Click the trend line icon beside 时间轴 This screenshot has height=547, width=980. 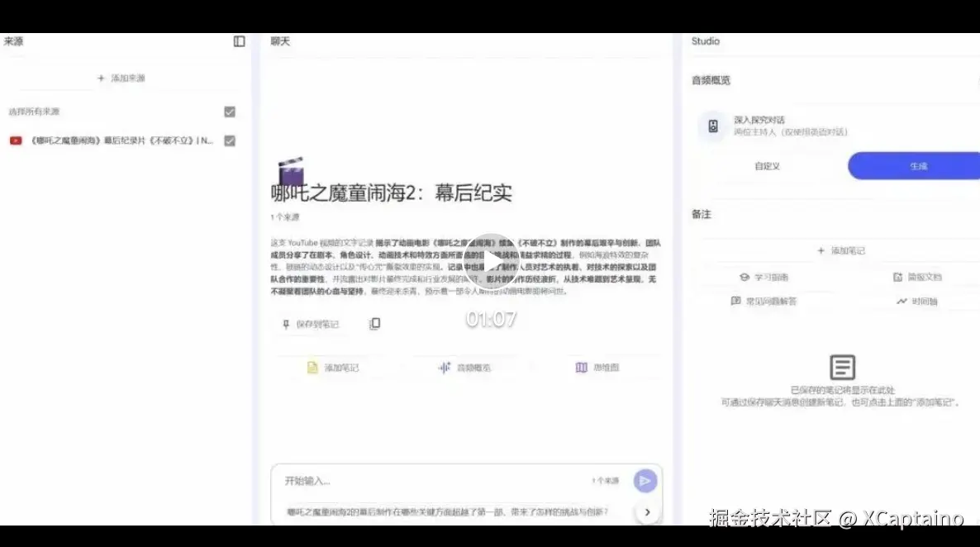902,302
